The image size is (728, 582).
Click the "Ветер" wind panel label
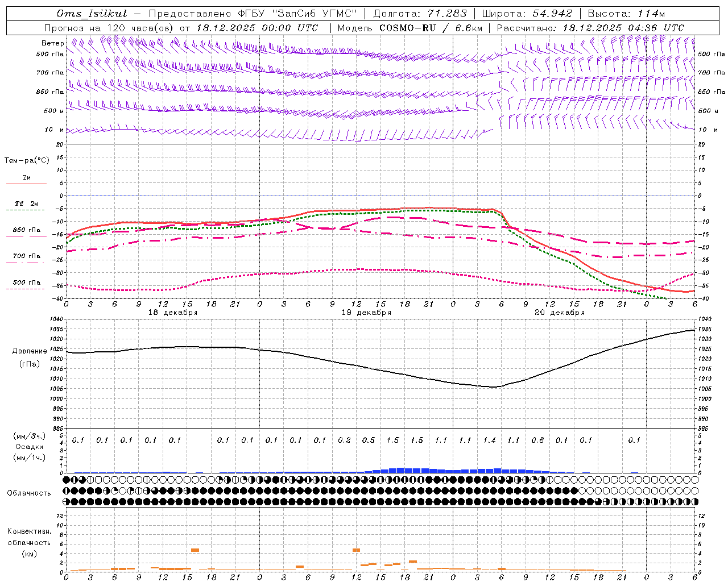[53, 43]
